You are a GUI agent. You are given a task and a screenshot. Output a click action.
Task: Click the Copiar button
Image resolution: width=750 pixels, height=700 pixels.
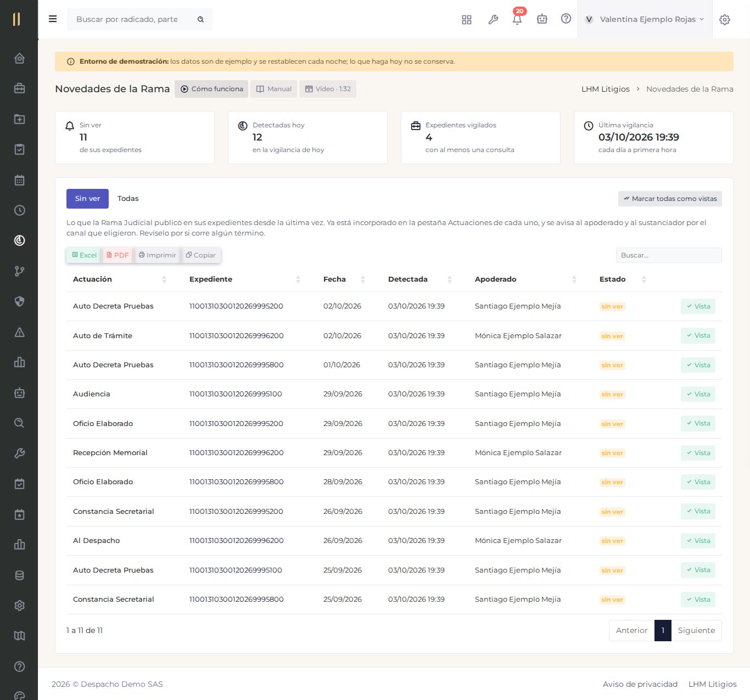click(x=201, y=255)
